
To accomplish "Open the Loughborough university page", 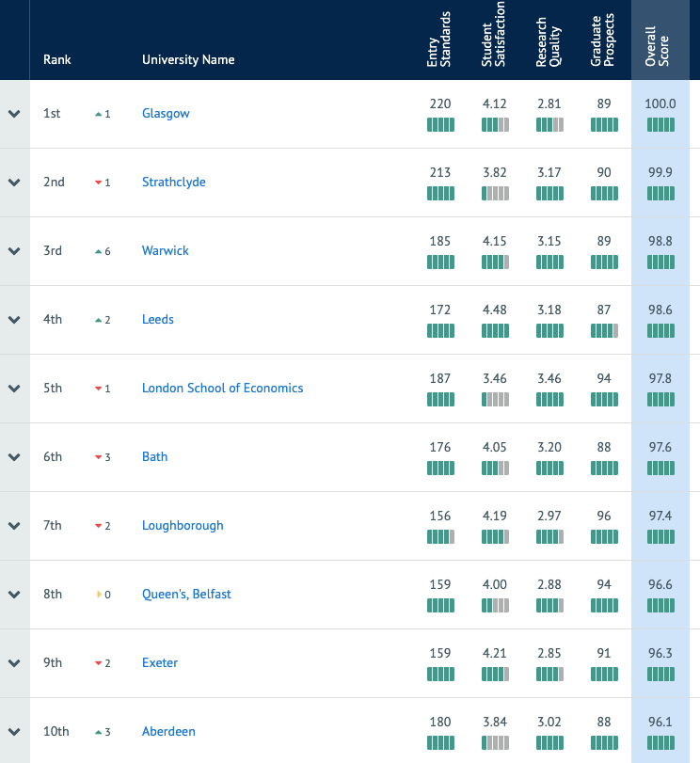I will point(183,526).
